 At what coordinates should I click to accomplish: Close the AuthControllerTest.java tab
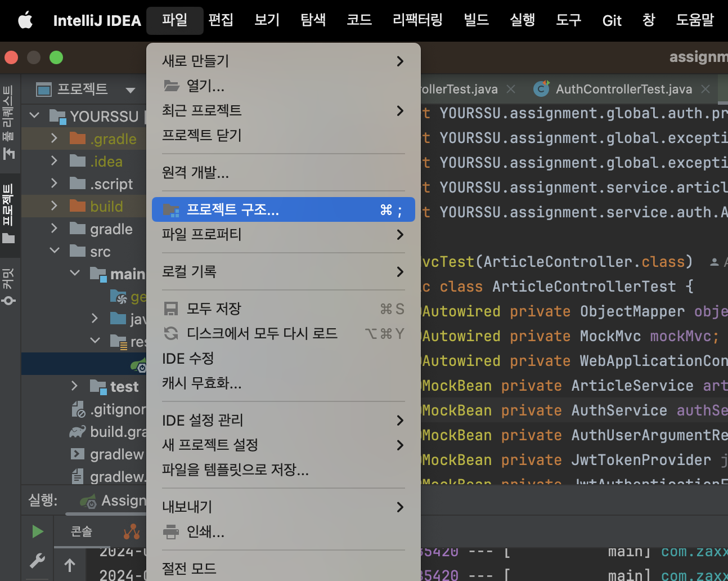pyautogui.click(x=705, y=89)
